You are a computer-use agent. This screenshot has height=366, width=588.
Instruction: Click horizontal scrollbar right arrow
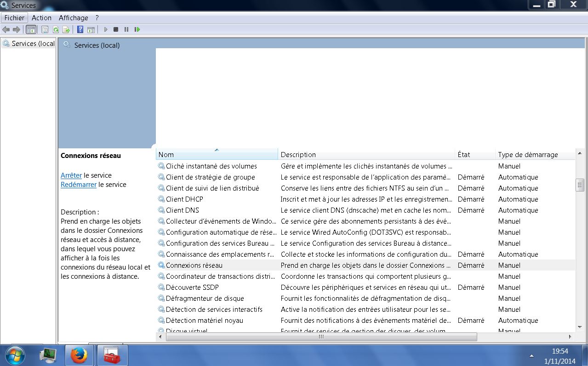pyautogui.click(x=571, y=337)
